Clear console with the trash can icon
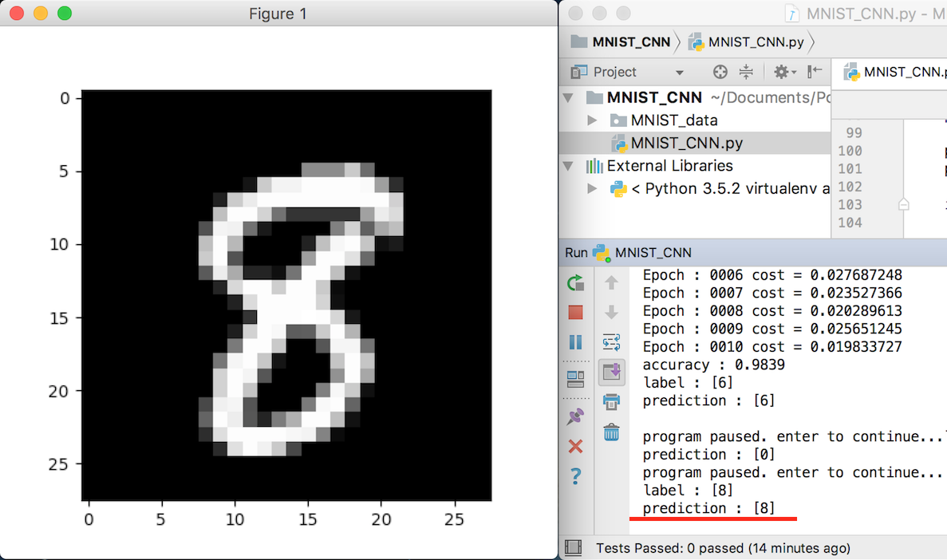This screenshot has width=947, height=560. (611, 432)
